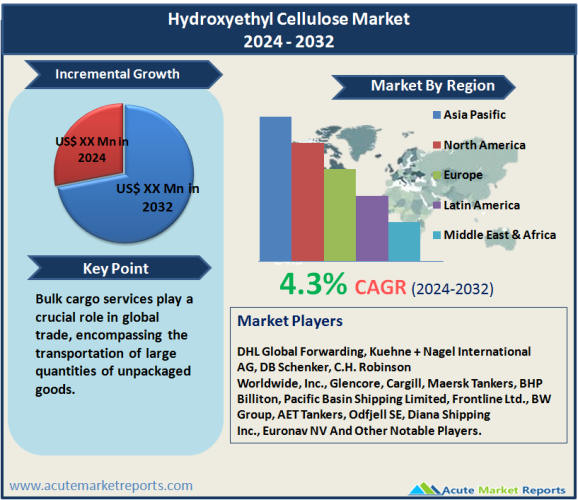Click the Middle East & Africa teal swatch
578x500 pixels.
[x=437, y=235]
